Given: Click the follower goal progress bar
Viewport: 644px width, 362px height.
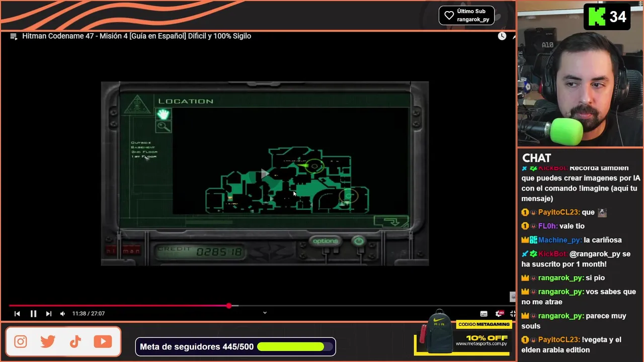Looking at the screenshot, I should (x=295, y=347).
